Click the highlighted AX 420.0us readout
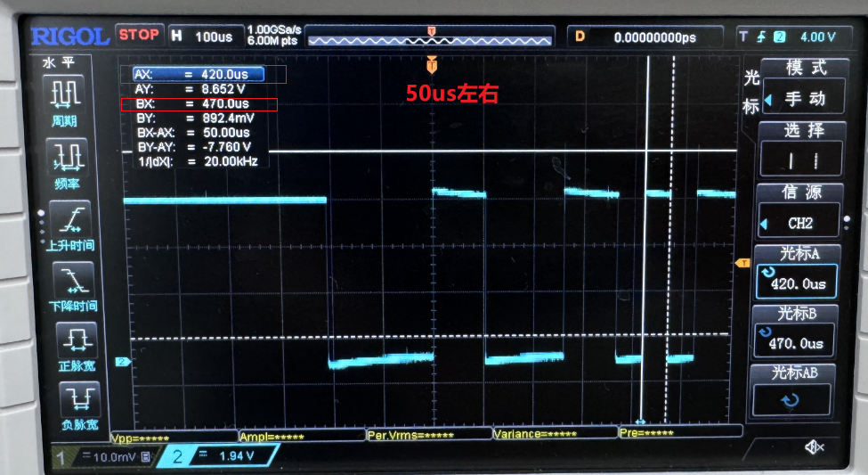The height and width of the screenshot is (475, 868). tap(199, 74)
